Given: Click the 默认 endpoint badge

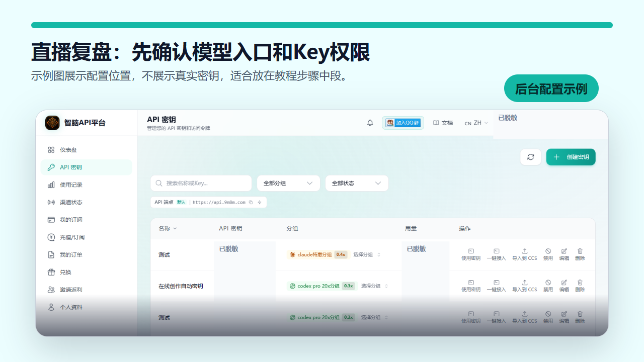Looking at the screenshot, I should coord(181,202).
